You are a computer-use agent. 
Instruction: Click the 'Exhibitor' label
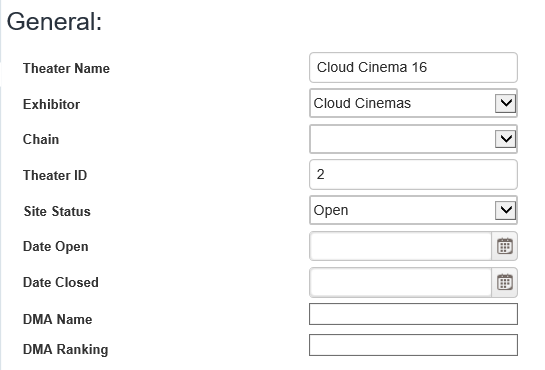(51, 104)
